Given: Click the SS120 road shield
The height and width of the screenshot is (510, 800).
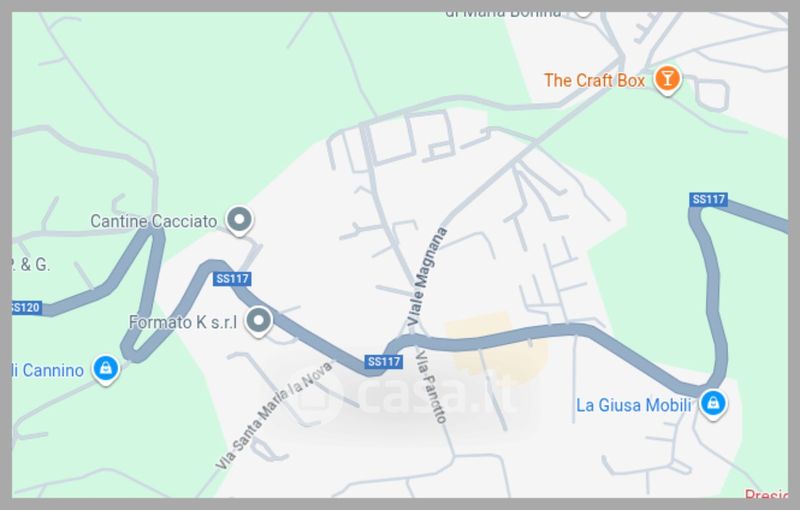Looking at the screenshot, I should pos(27,308).
